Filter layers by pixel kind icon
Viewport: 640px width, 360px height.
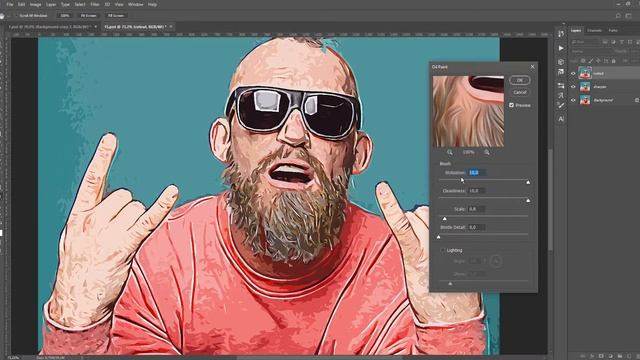[x=605, y=42]
